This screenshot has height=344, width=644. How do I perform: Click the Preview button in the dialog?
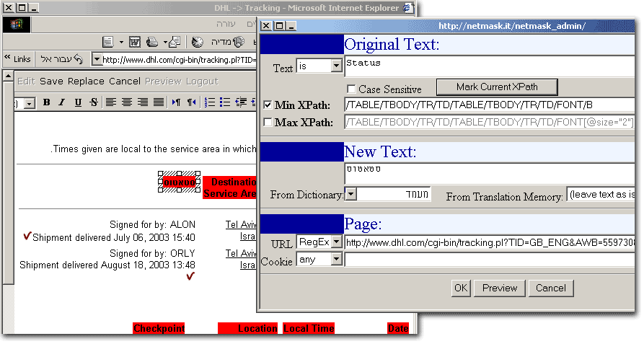coord(500,288)
